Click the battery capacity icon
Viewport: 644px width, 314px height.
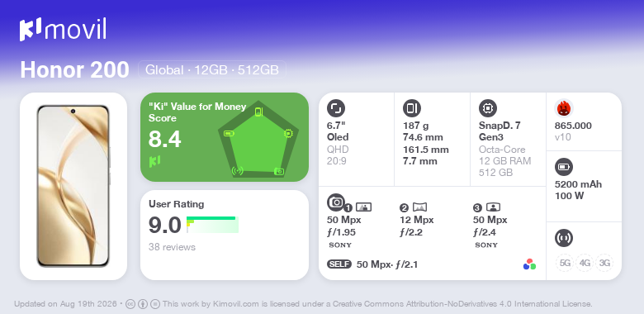tap(563, 167)
